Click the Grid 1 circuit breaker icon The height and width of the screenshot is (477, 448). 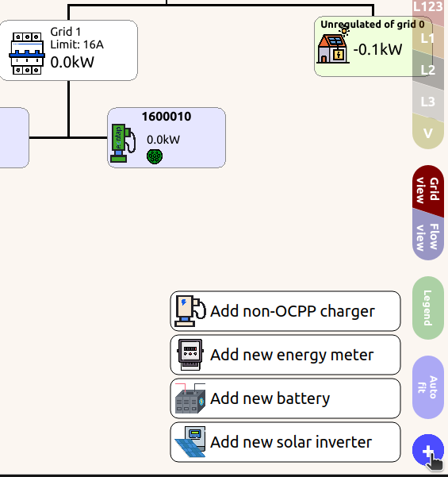(x=27, y=53)
